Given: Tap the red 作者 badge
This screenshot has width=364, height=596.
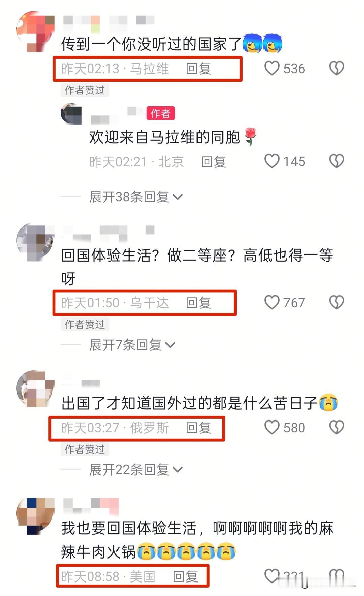Looking at the screenshot, I should pos(160,113).
